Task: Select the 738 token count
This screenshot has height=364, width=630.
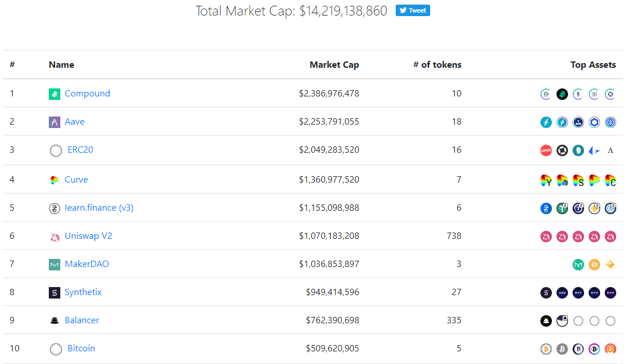Action: point(454,236)
